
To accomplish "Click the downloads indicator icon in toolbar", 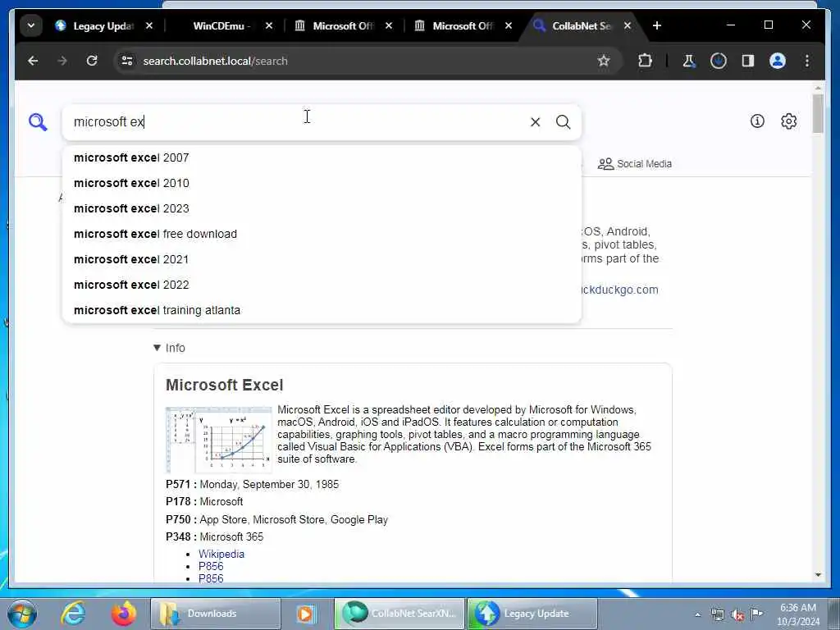I will pos(719,61).
